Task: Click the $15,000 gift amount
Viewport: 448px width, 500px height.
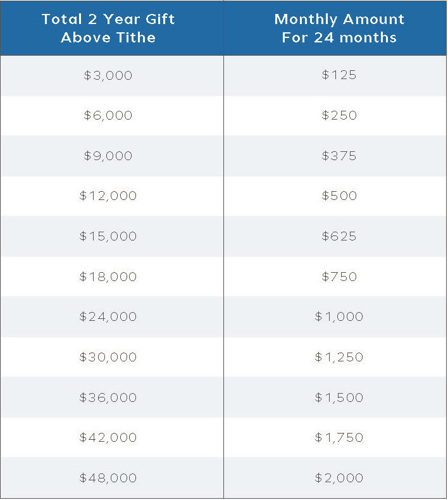Action: click(108, 236)
